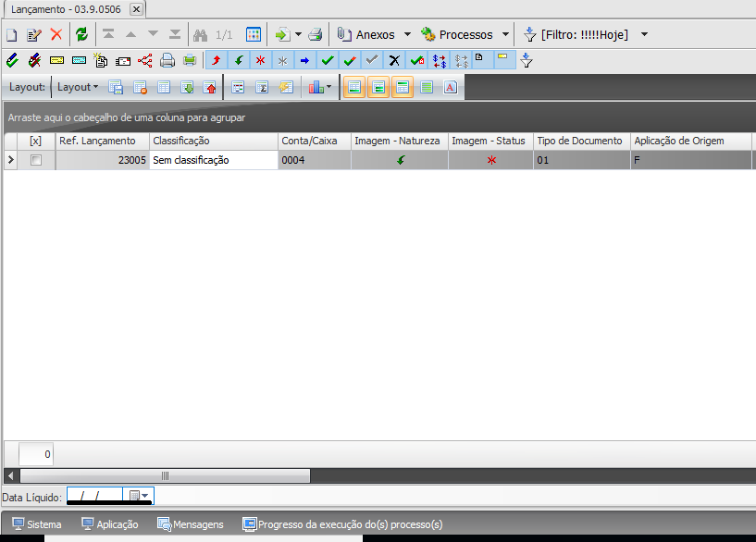Go to first record arrow icon

tap(108, 34)
